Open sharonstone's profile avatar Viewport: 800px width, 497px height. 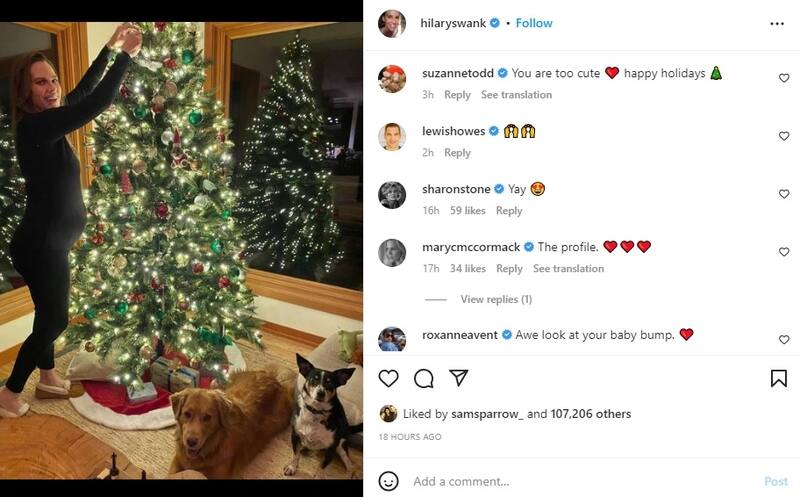(x=392, y=194)
